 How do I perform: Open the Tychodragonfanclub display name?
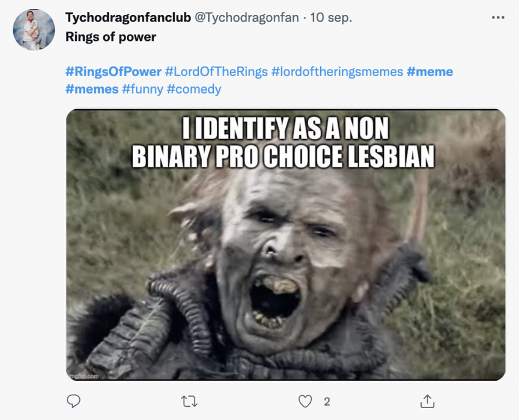(x=128, y=17)
